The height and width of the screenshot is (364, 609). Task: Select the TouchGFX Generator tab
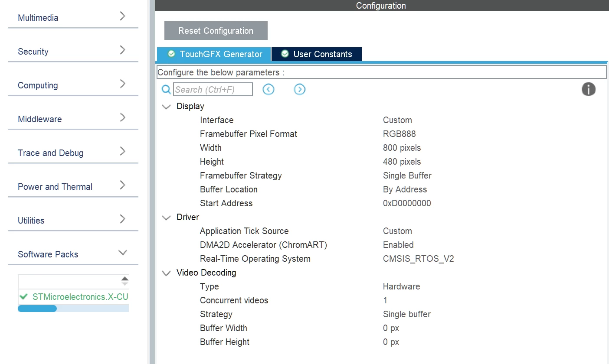[214, 54]
